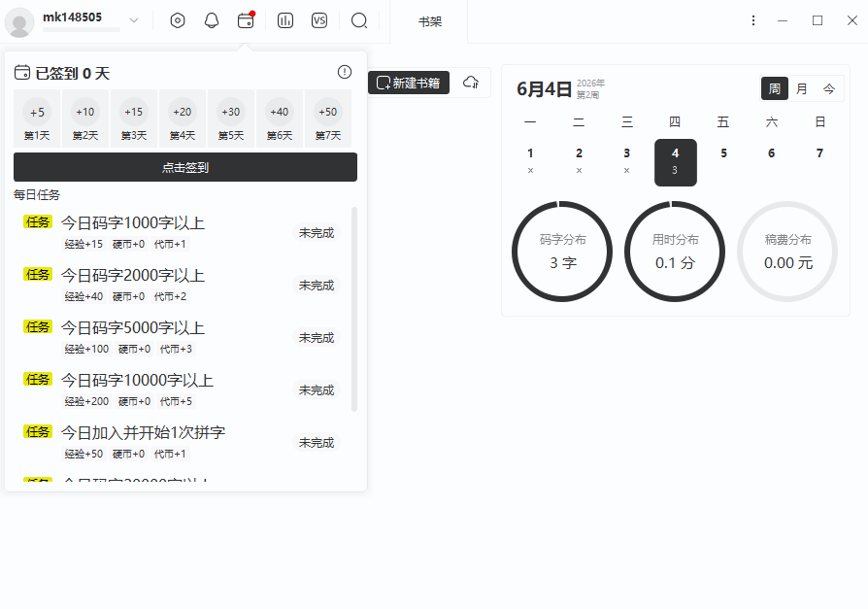Switch to the 书架 tab
This screenshot has height=609, width=868.
click(x=429, y=21)
